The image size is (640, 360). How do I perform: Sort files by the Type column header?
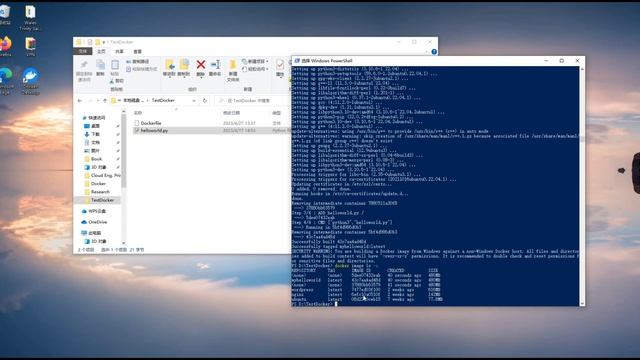click(277, 113)
